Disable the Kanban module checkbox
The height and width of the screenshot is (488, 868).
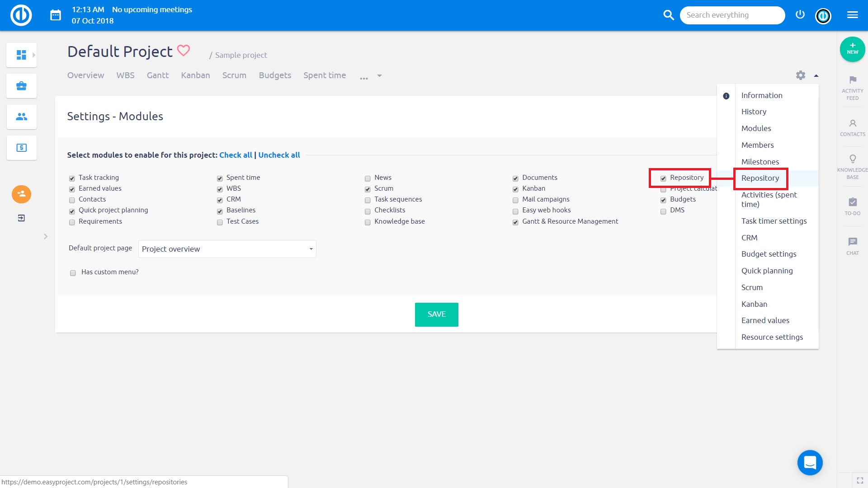[515, 189]
